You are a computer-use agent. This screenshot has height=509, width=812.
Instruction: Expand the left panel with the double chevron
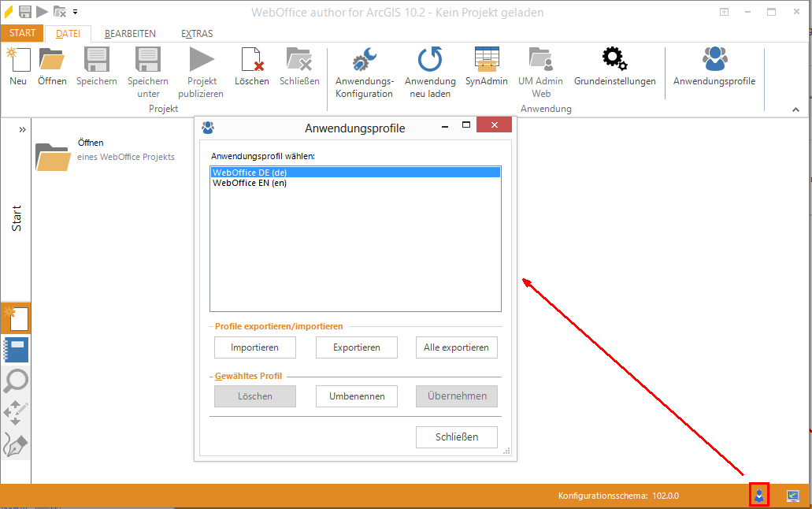click(23, 129)
